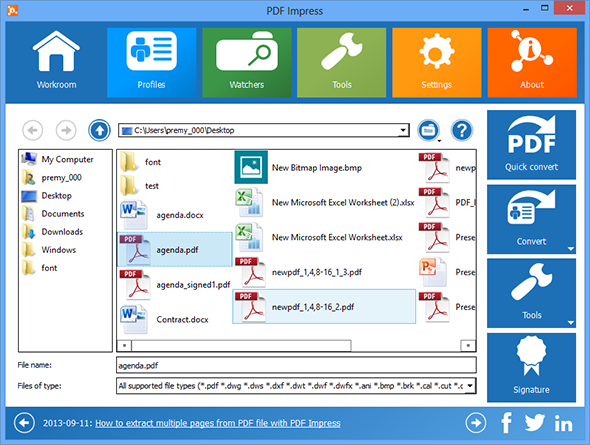Select newpdf_1,4,8-16_2.pdf file
Viewport: 590px width, 445px height.
point(324,307)
